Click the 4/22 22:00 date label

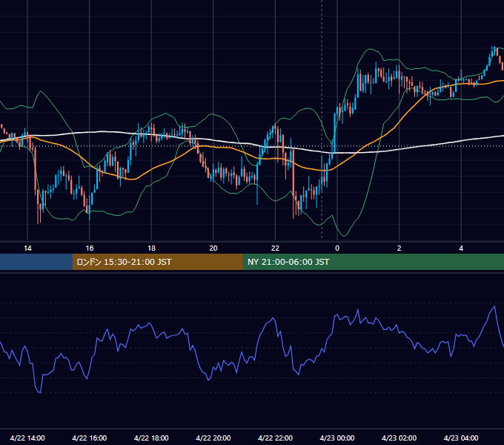(275, 438)
